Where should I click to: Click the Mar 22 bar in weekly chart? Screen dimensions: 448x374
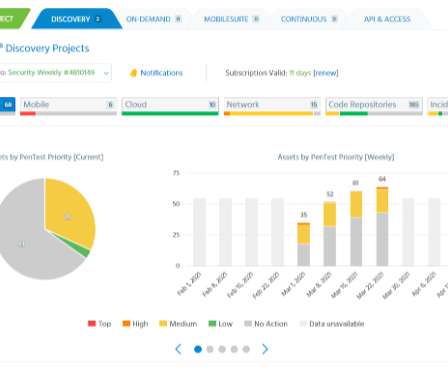(x=382, y=227)
